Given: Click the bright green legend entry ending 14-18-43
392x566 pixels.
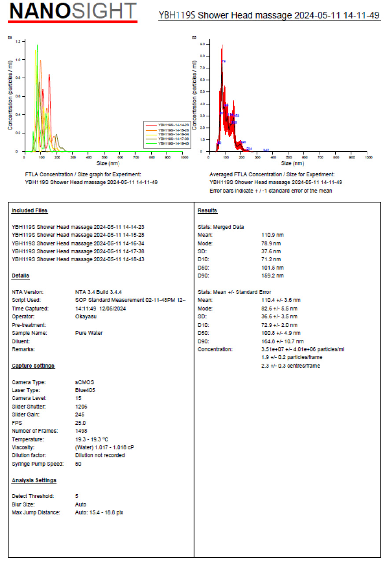Looking at the screenshot, I should (x=167, y=143).
